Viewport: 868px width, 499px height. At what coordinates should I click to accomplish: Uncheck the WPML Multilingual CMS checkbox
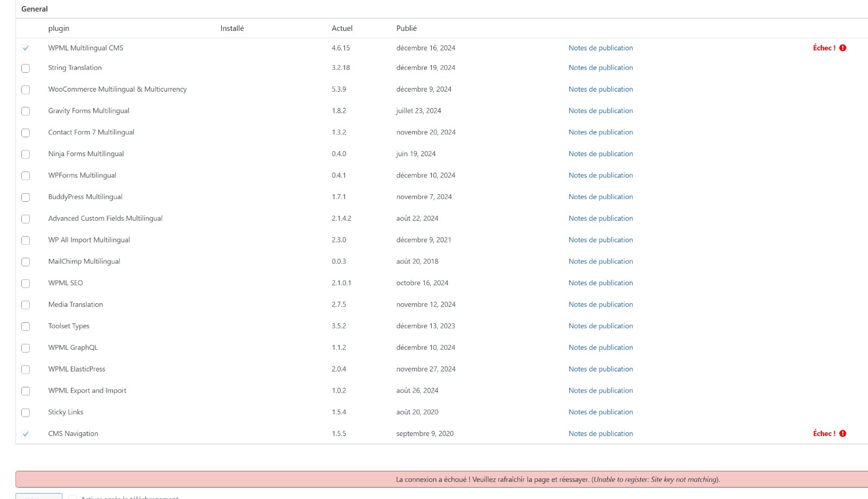[x=25, y=48]
